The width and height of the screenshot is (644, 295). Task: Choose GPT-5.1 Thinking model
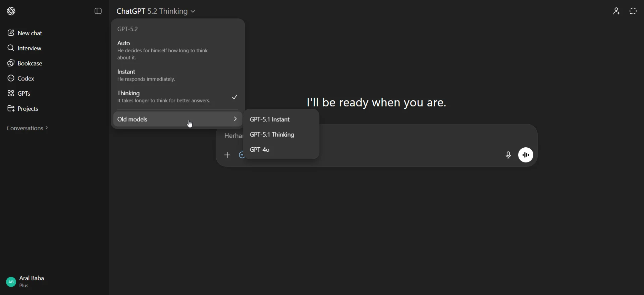(281, 135)
